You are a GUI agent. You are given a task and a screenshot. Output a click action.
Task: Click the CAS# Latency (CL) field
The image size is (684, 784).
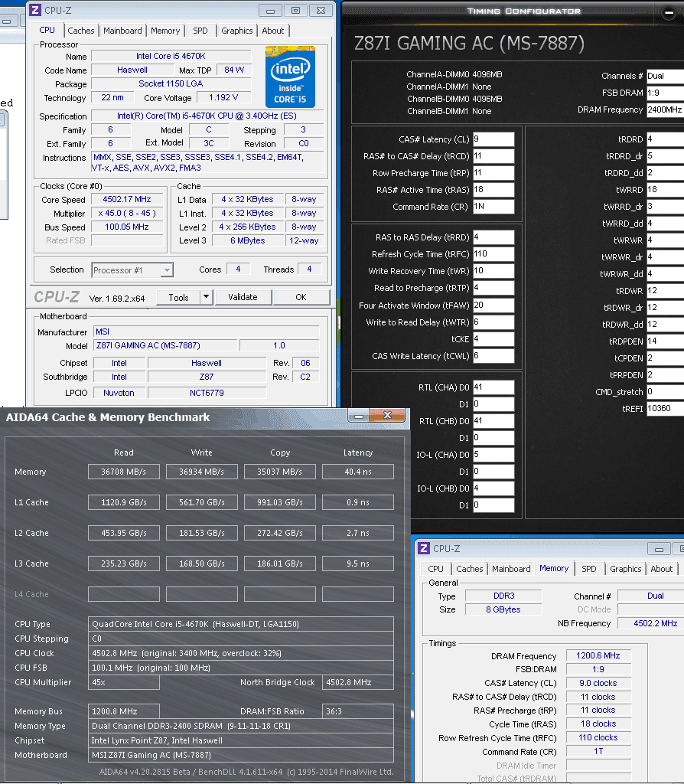tap(493, 139)
